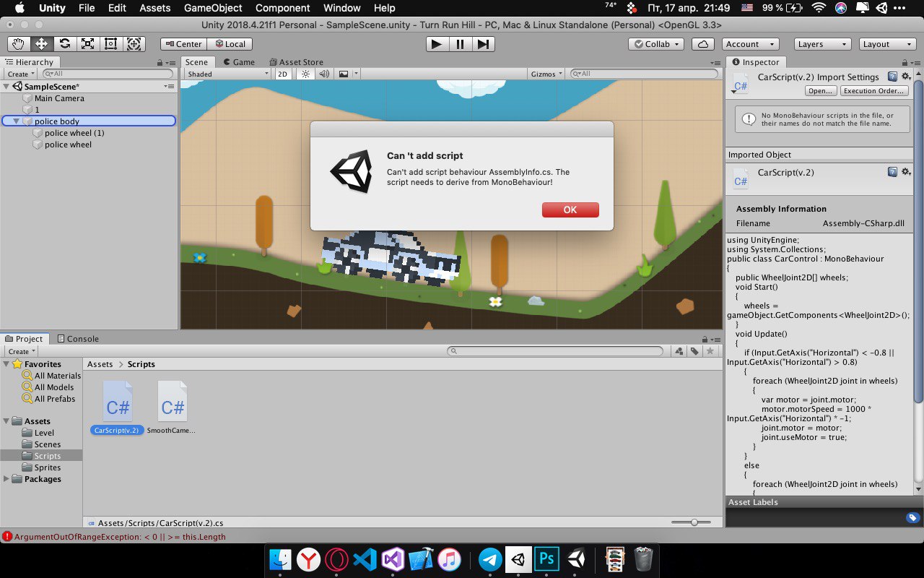Open Layers dropdown
Screen dimensions: 924x578
(x=822, y=44)
